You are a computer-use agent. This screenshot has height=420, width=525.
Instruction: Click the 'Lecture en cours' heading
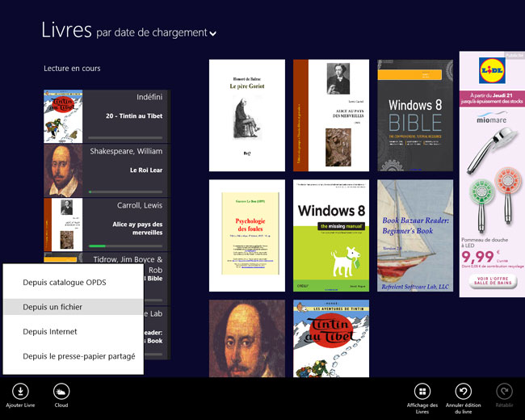click(72, 69)
